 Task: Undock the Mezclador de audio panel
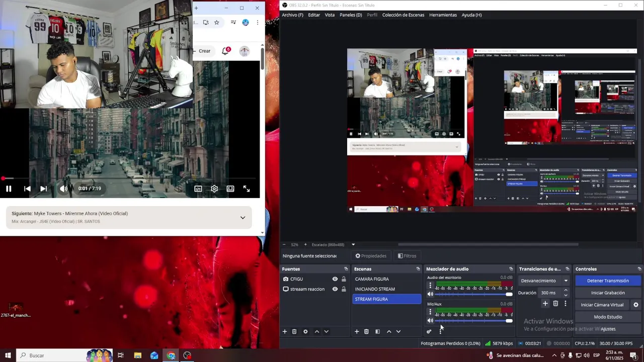[511, 269]
